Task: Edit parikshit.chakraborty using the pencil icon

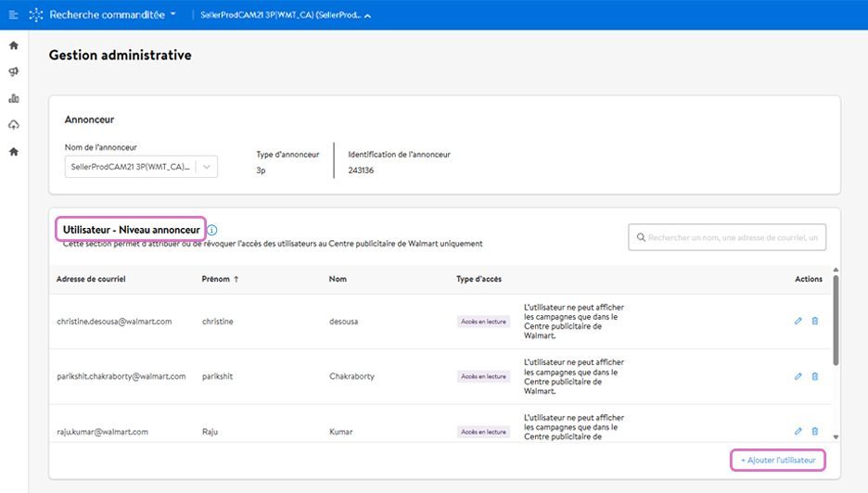Action: [798, 376]
